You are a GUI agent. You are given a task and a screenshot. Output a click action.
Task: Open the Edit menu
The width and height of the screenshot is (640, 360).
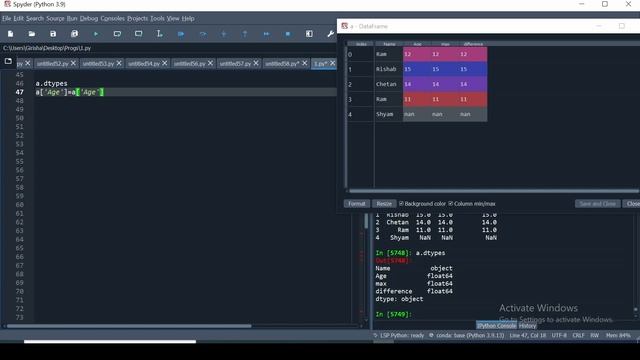pyautogui.click(x=18, y=18)
